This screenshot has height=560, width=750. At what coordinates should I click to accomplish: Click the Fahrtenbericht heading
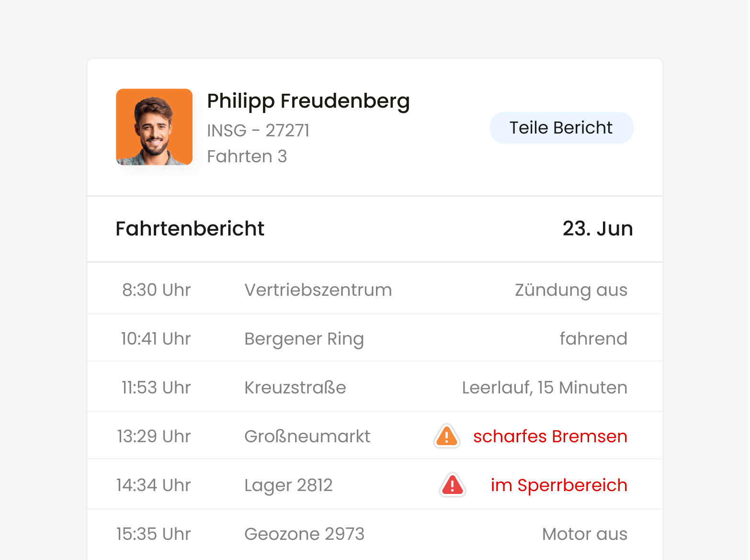pos(190,229)
